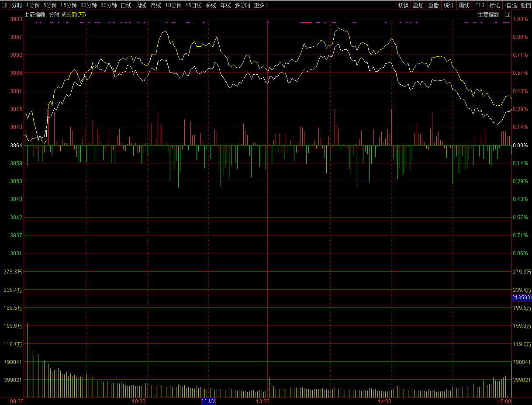This screenshot has width=532, height=405.
Task: Expand the 更多 periods list
Action: click(x=261, y=5)
